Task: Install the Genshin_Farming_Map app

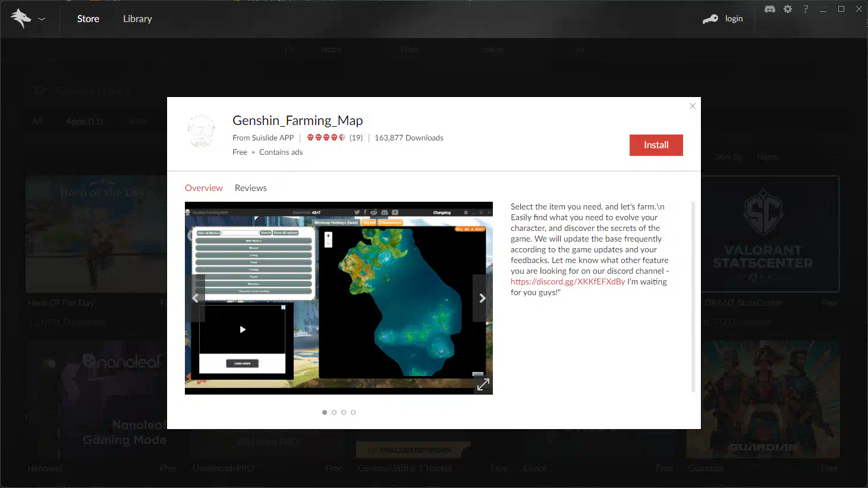Action: point(656,145)
